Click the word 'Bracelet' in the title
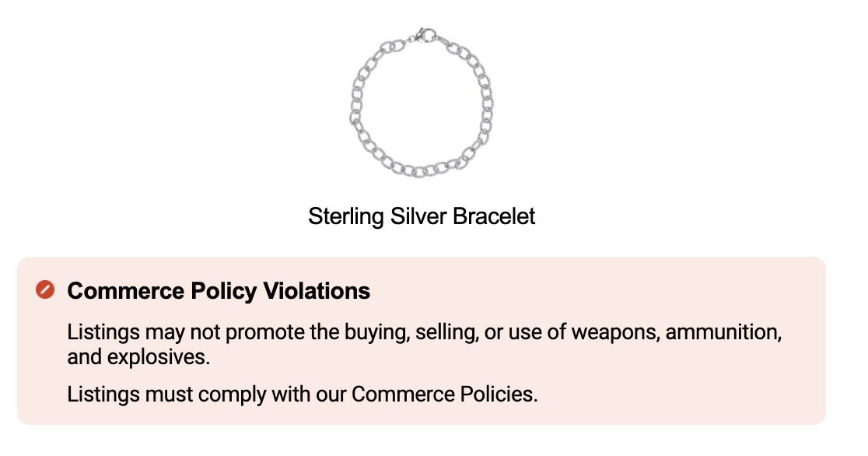 pyautogui.click(x=494, y=216)
